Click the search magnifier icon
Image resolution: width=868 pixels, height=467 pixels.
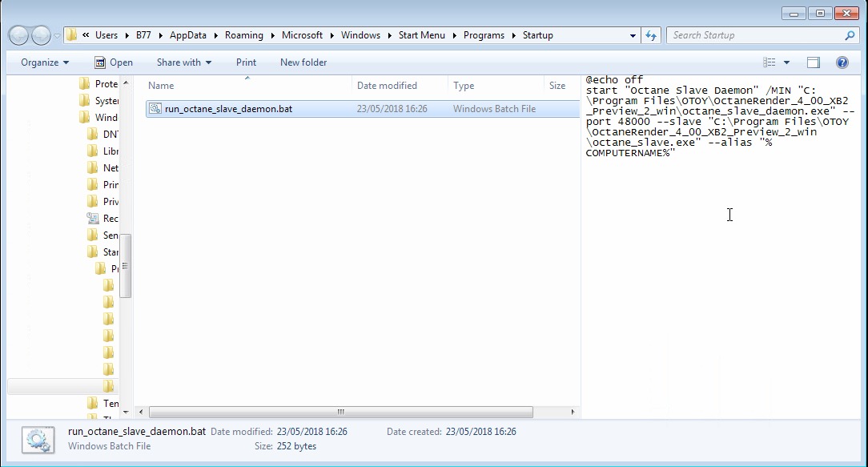pos(850,35)
